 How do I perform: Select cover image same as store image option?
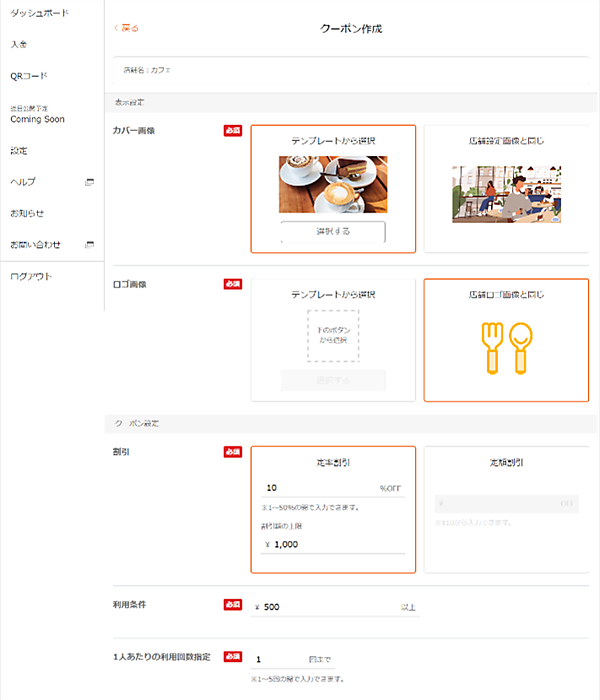click(x=505, y=141)
